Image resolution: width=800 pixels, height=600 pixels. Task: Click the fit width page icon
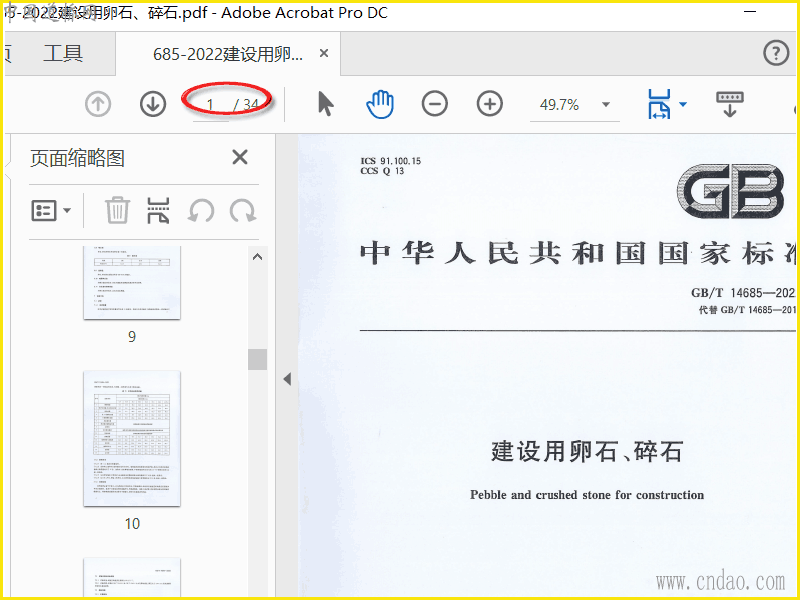pos(659,104)
